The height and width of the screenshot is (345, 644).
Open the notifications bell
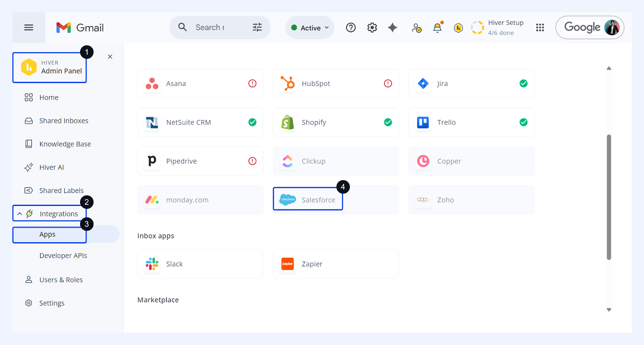438,27
